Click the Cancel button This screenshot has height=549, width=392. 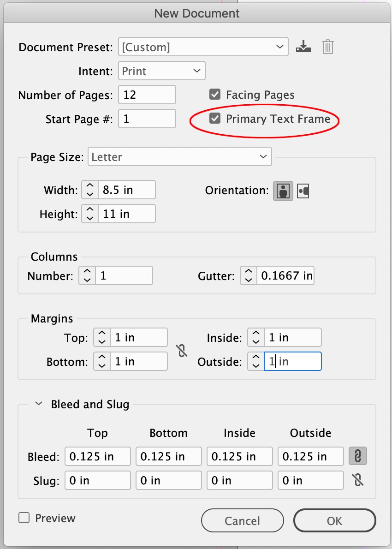(242, 521)
